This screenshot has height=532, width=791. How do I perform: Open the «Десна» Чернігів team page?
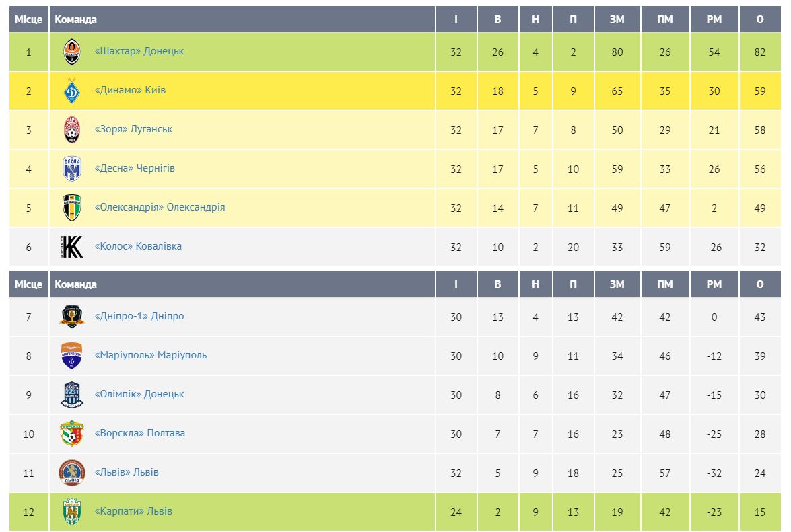click(135, 168)
